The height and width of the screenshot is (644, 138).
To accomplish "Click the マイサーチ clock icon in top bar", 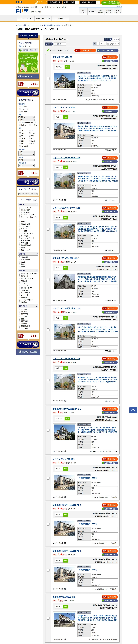I will [36, 2].
